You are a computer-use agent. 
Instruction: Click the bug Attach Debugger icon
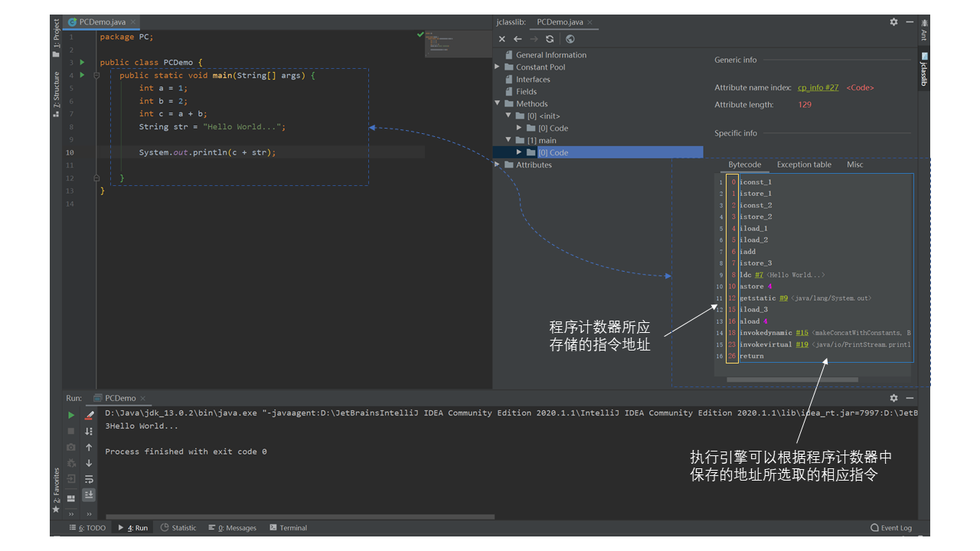[71, 463]
